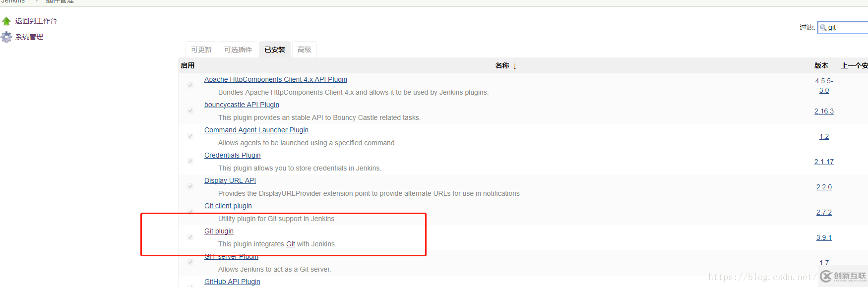Click version 4.5.5-3.0 link

824,85
